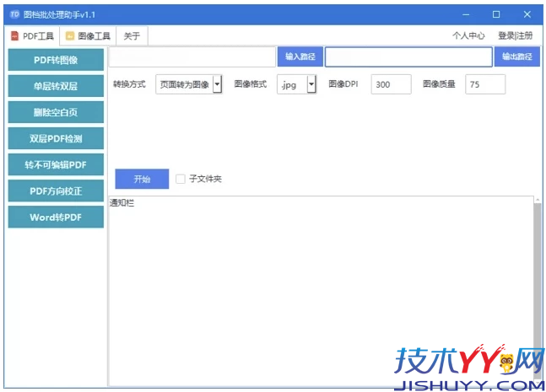Click the 开始 button
Viewport: 546px width, 392px height.
pyautogui.click(x=142, y=179)
